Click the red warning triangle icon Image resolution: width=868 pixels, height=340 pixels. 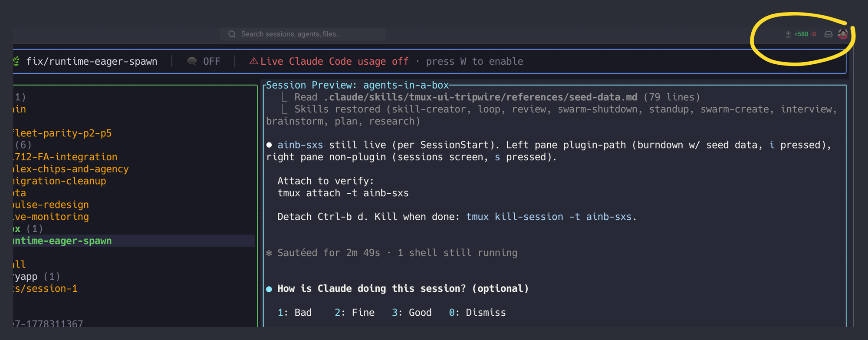pyautogui.click(x=253, y=61)
